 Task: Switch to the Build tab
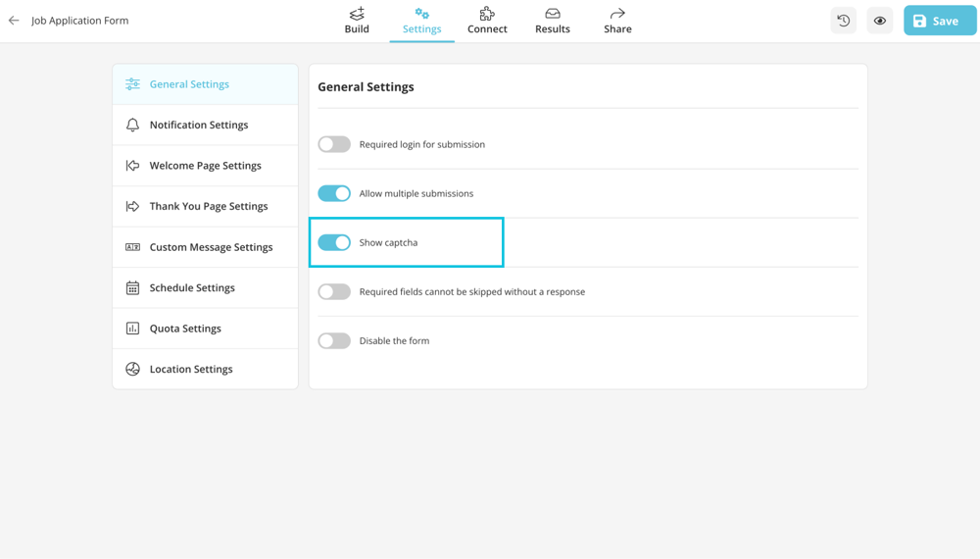coord(357,21)
